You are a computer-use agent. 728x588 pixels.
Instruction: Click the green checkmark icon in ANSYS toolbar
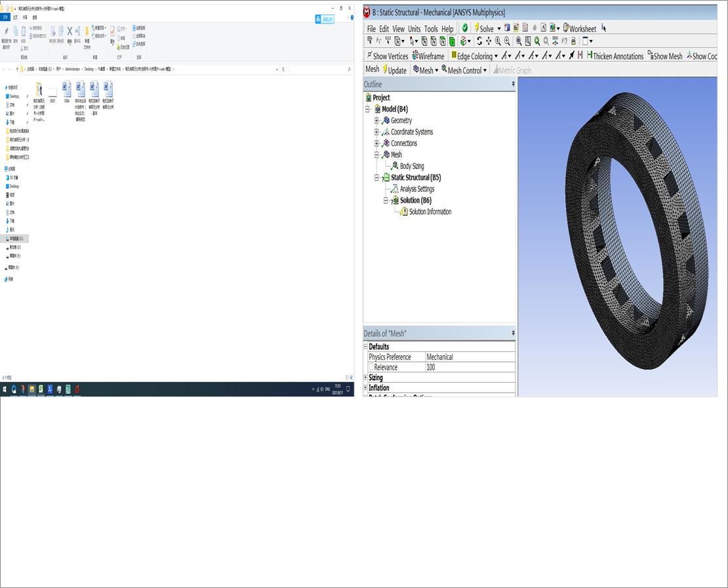click(x=465, y=28)
